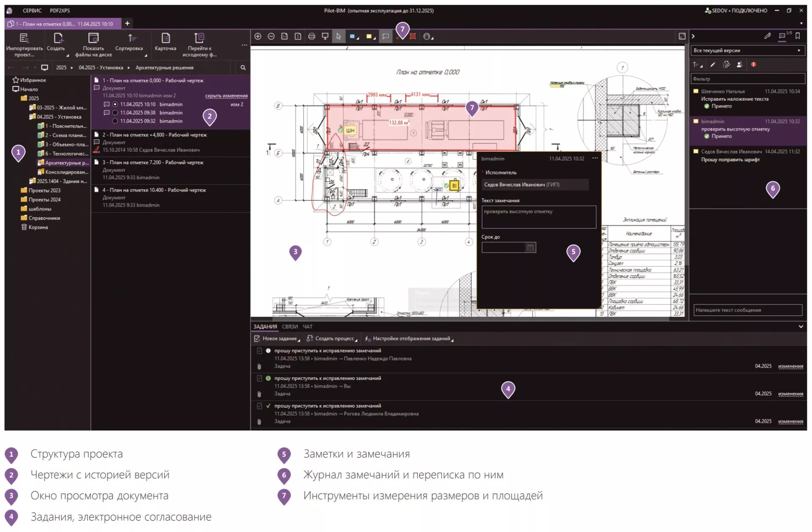Click the Напишите текст сообщения input field
This screenshot has width=812, height=532.
(x=747, y=310)
